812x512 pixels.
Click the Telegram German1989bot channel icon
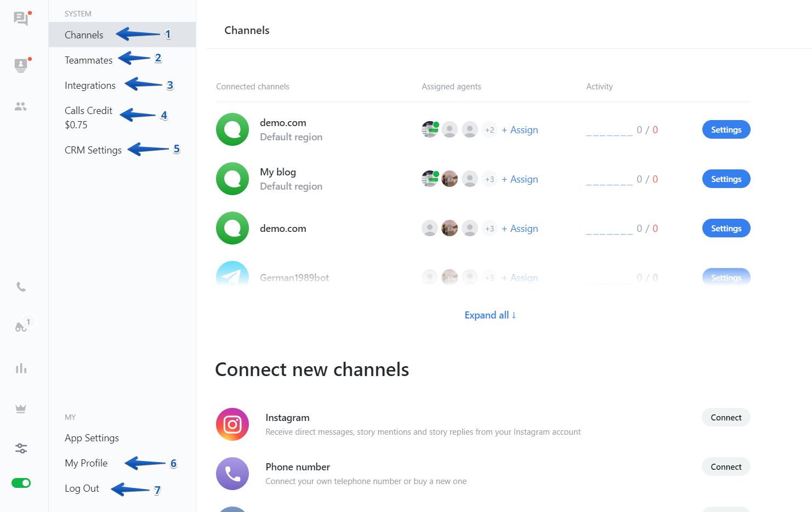click(x=232, y=274)
